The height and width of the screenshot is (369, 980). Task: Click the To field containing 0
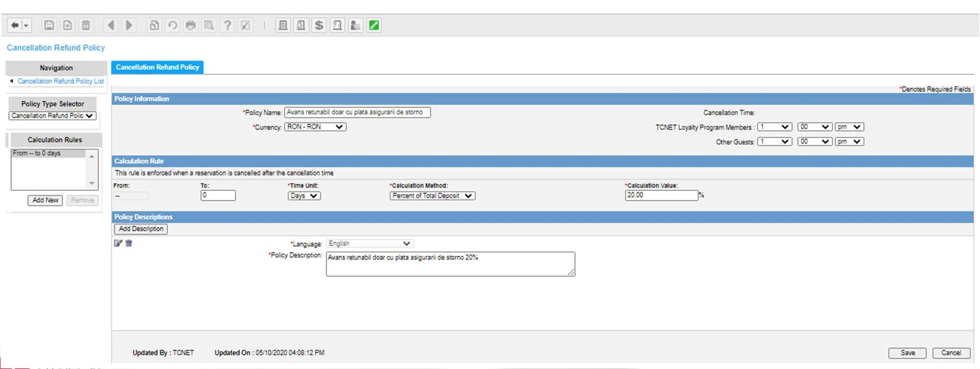pos(218,196)
